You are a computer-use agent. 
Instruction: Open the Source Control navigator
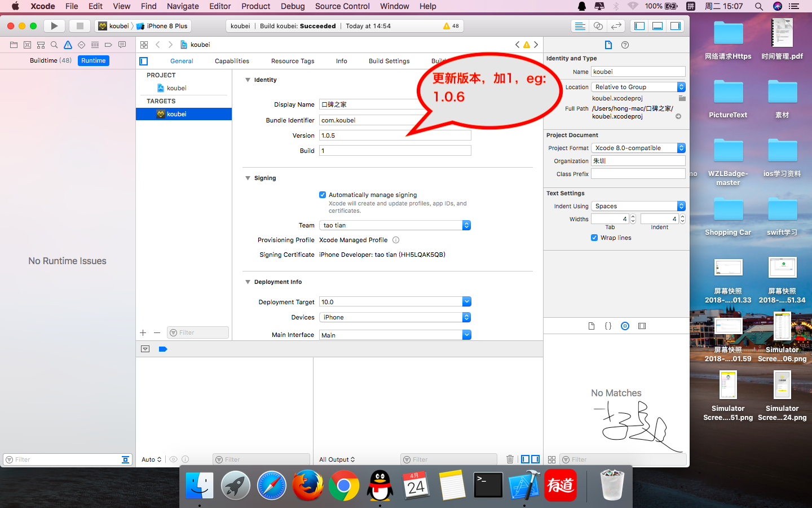tap(27, 45)
